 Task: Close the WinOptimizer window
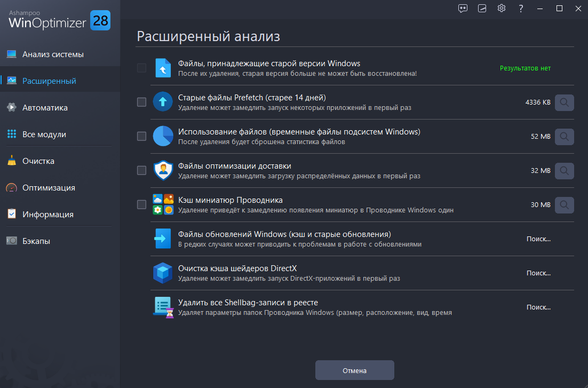point(578,8)
